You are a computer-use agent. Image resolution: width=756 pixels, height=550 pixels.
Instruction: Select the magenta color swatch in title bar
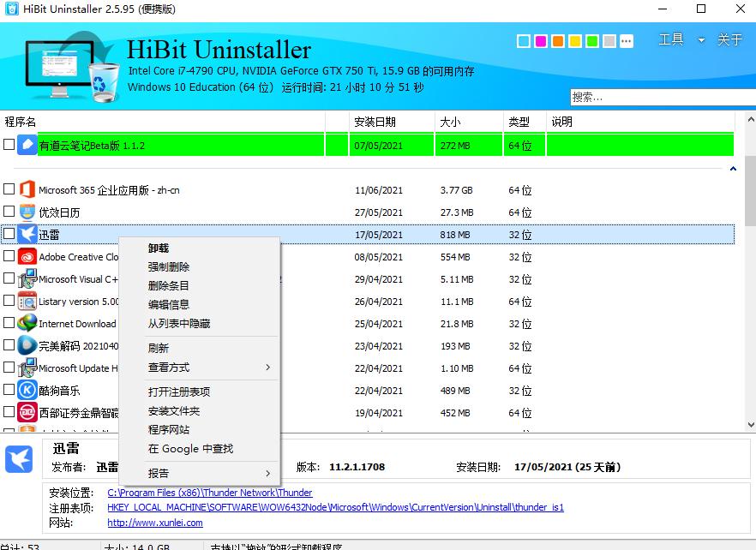pyautogui.click(x=538, y=40)
